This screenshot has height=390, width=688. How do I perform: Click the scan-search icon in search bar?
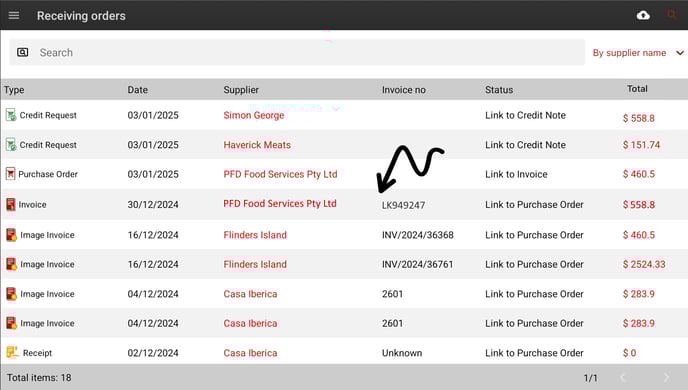point(23,53)
